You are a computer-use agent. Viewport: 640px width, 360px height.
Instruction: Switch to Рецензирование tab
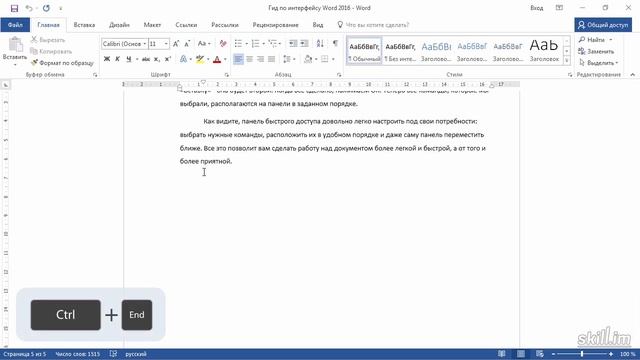(276, 25)
